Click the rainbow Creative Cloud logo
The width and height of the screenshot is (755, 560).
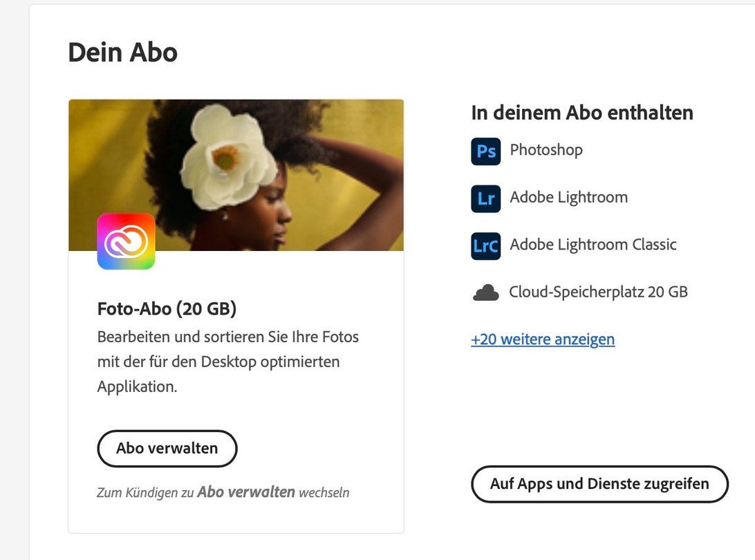126,241
